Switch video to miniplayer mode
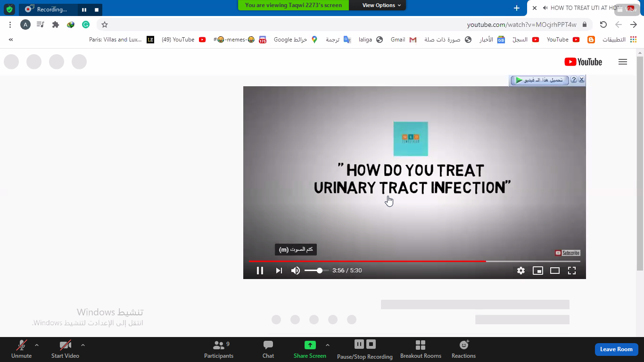Viewport: 644px width, 362px height. pyautogui.click(x=538, y=271)
